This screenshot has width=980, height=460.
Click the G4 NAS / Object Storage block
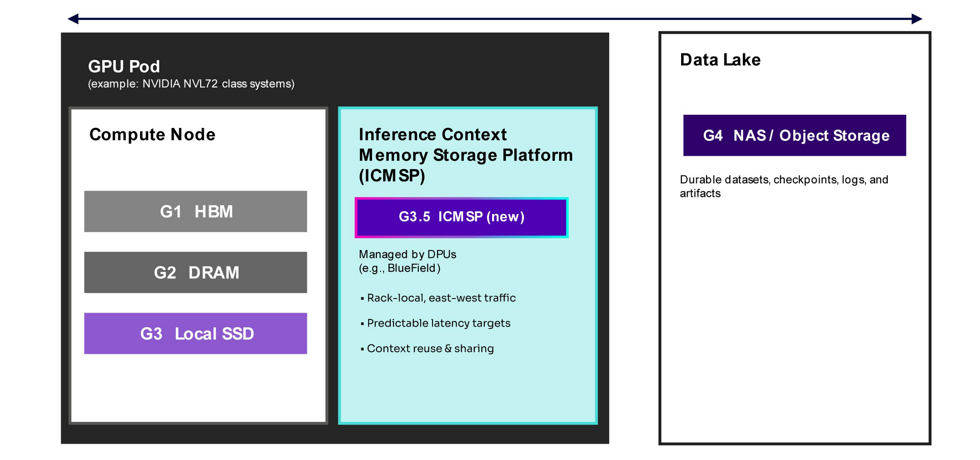[794, 136]
